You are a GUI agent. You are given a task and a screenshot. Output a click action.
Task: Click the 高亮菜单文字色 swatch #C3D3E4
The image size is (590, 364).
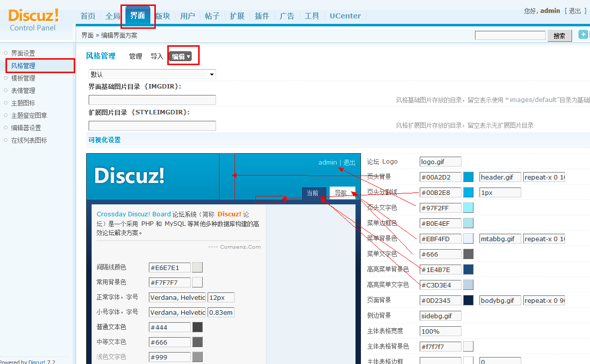(x=468, y=285)
